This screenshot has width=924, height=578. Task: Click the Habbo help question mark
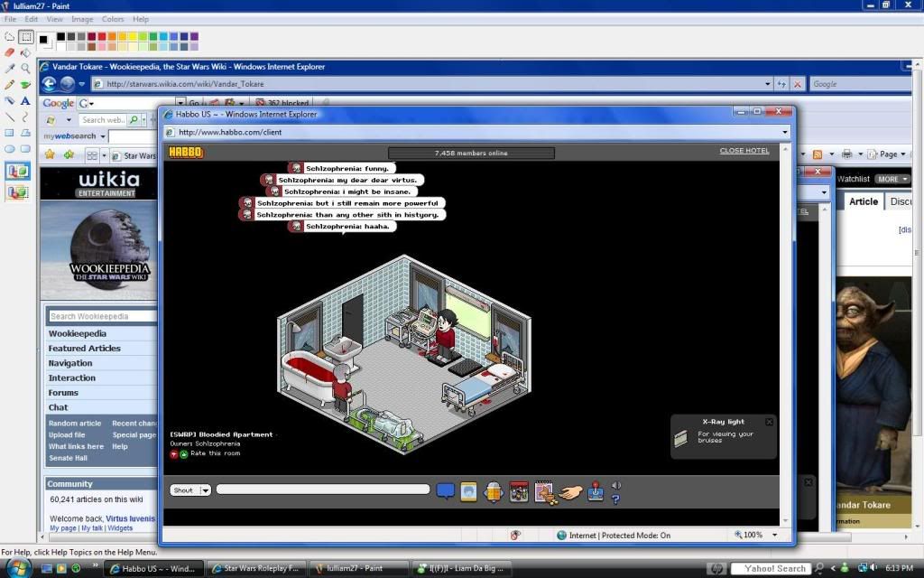615,499
